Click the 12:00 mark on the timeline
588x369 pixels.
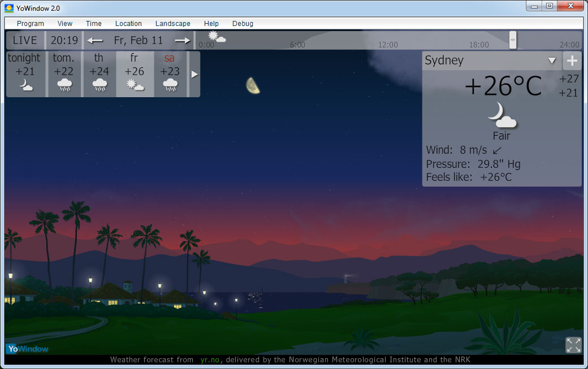388,45
